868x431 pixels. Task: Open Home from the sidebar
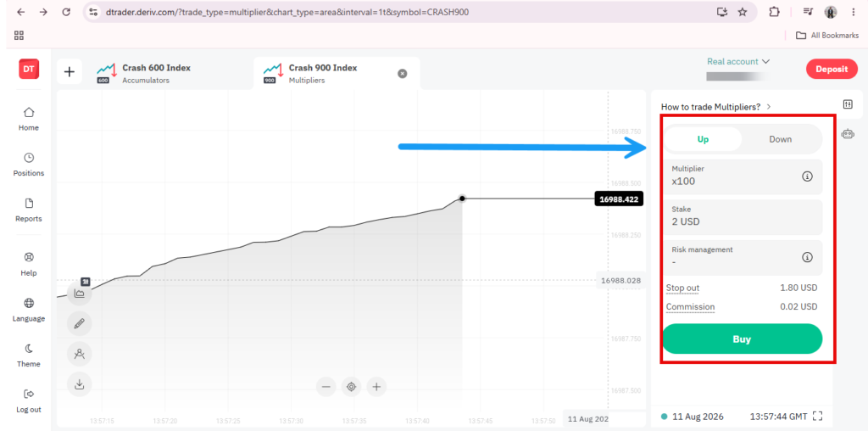coord(29,119)
